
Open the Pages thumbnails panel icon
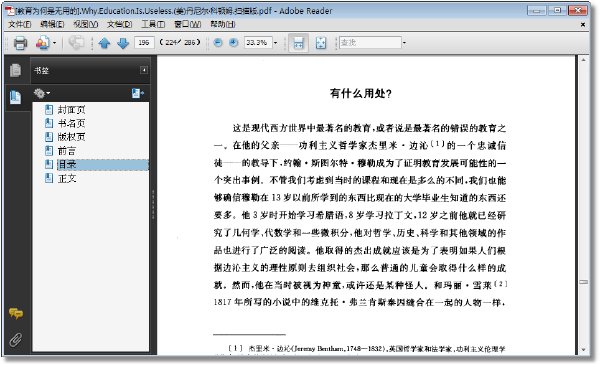16,70
